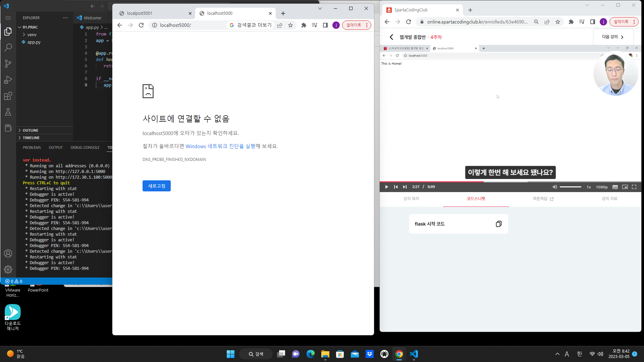Open the VS Code Explorer view
644x362 pixels.
click(8, 32)
